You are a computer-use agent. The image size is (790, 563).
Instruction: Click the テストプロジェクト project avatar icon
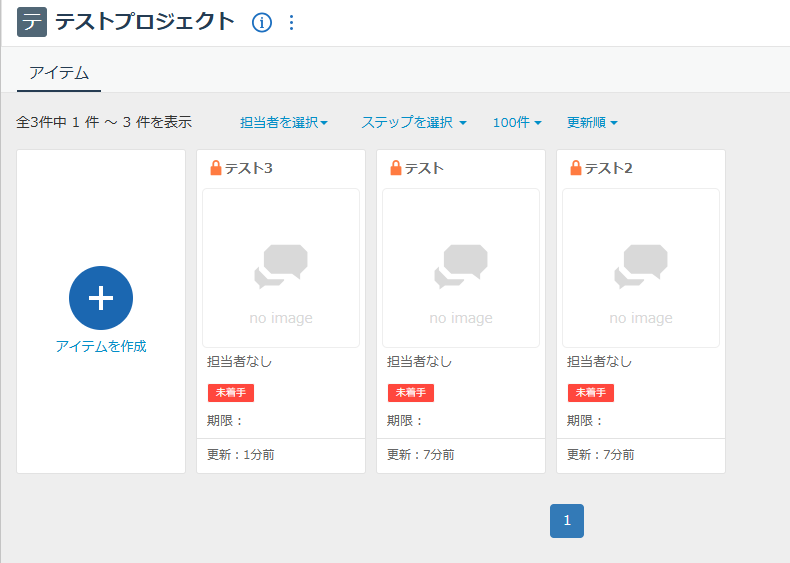coord(32,22)
